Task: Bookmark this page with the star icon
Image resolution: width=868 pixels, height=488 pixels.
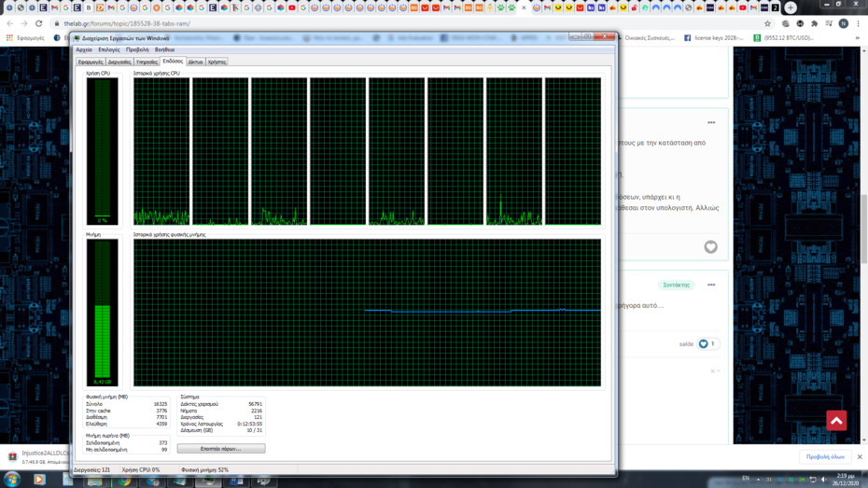Action: point(767,23)
